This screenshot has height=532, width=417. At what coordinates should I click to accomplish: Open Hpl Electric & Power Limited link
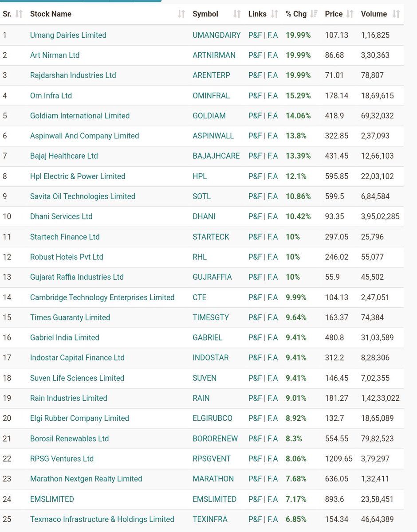pyautogui.click(x=78, y=176)
